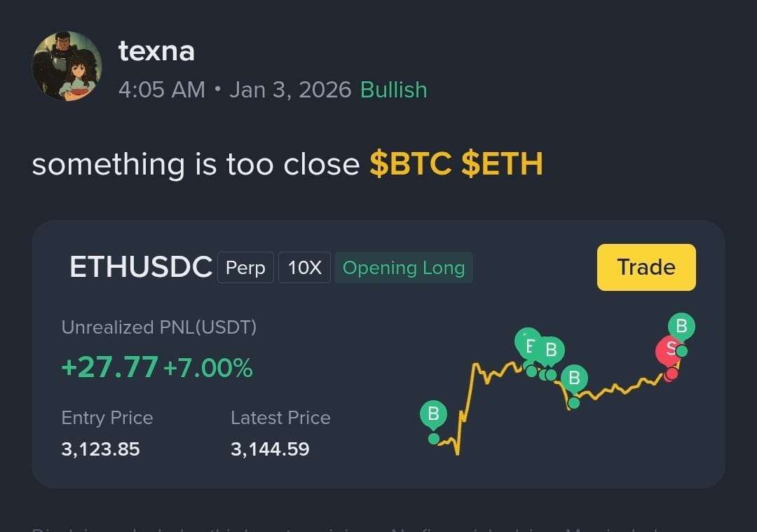Viewport: 757px width, 532px height.
Task: Click the B marker beside the peak cluster
Action: point(551,350)
